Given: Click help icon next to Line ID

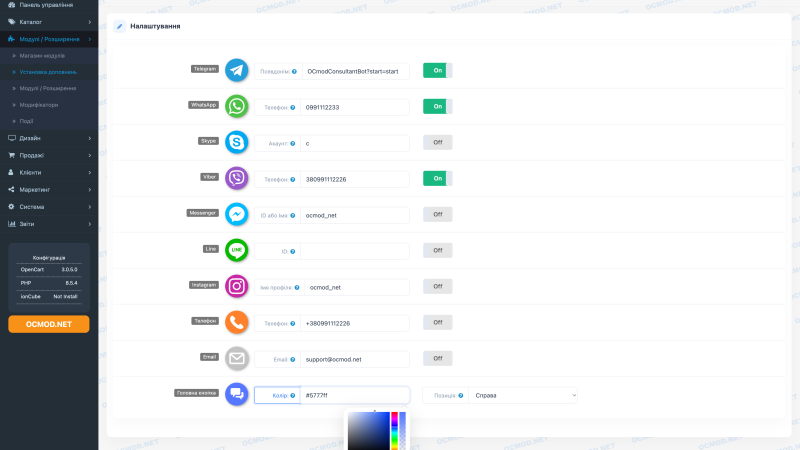Looking at the screenshot, I should click(293, 252).
